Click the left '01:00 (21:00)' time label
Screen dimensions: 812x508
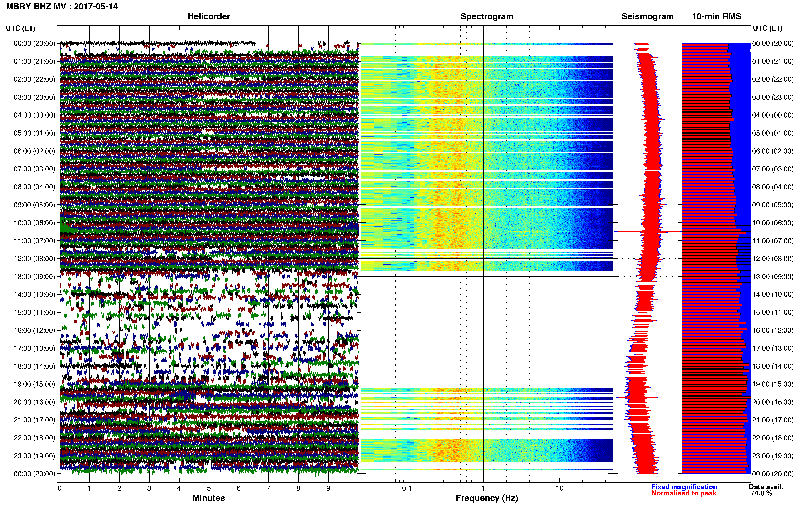(x=34, y=62)
